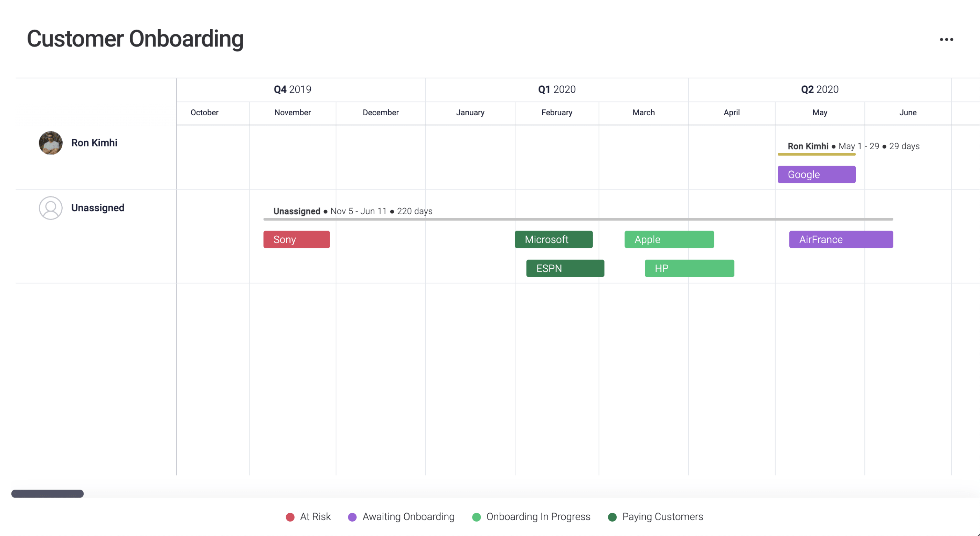The image size is (980, 536).
Task: Open the HP timeline bar
Action: tap(689, 268)
